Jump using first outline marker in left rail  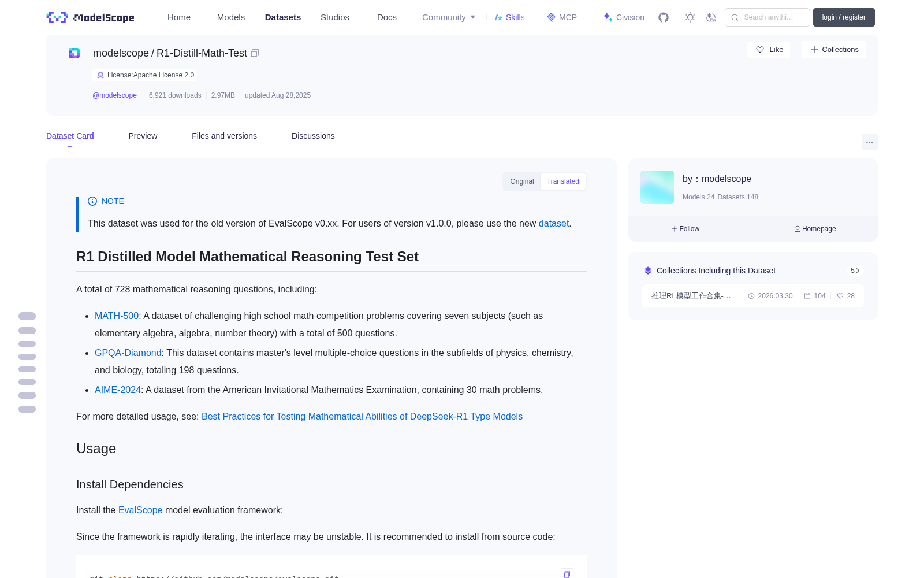[x=27, y=316]
